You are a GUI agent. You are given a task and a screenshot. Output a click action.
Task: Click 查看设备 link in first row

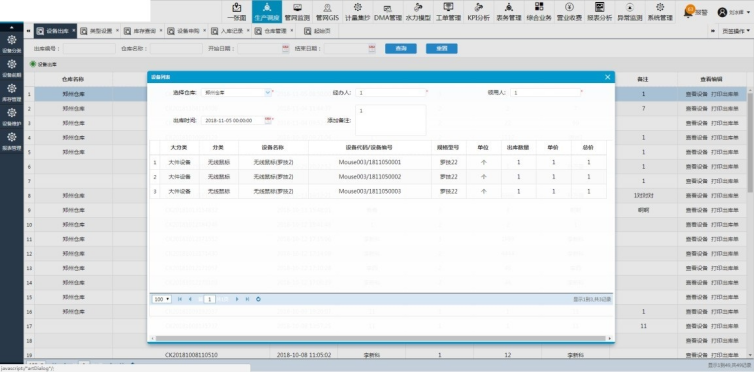(696, 94)
